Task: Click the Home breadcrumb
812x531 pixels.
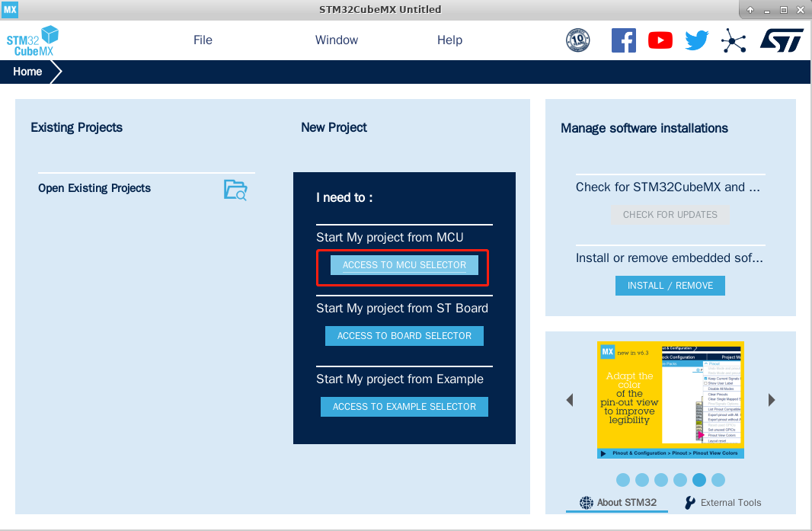Action: click(x=28, y=72)
